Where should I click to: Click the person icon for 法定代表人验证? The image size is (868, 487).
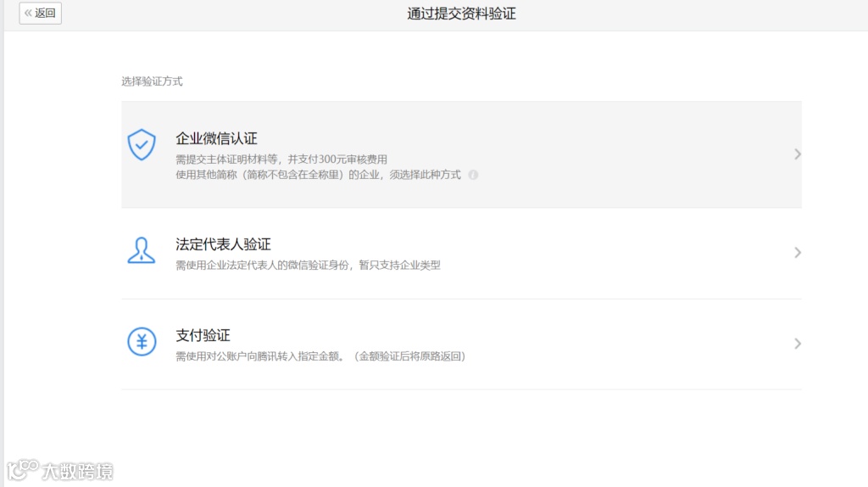coord(142,250)
